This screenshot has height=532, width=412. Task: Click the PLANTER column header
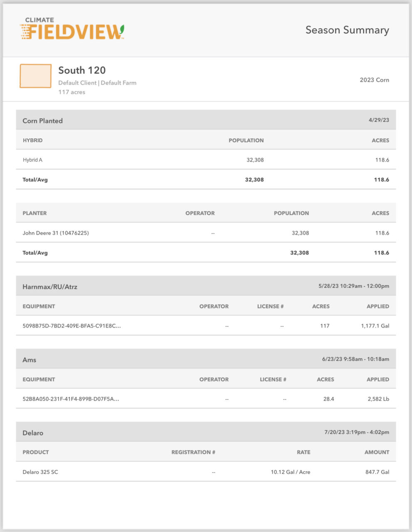(x=35, y=213)
